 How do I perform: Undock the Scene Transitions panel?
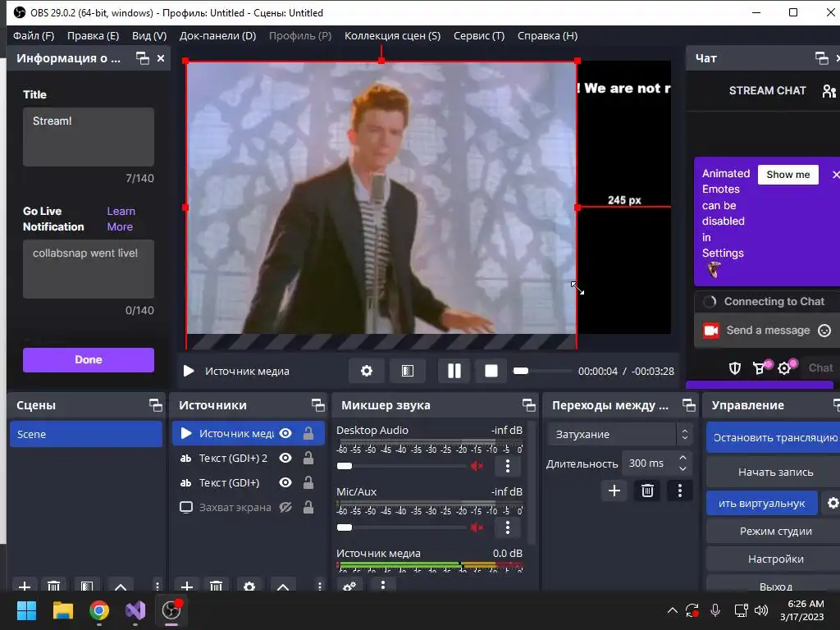pyautogui.click(x=689, y=405)
